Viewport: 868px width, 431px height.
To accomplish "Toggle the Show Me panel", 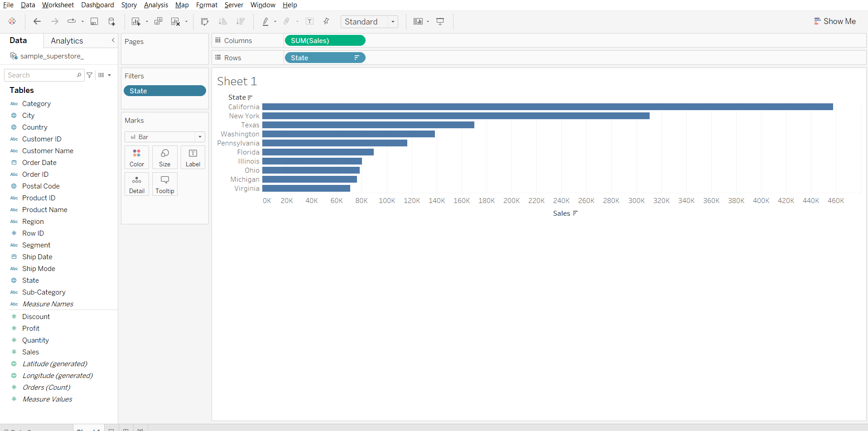I will coord(834,21).
